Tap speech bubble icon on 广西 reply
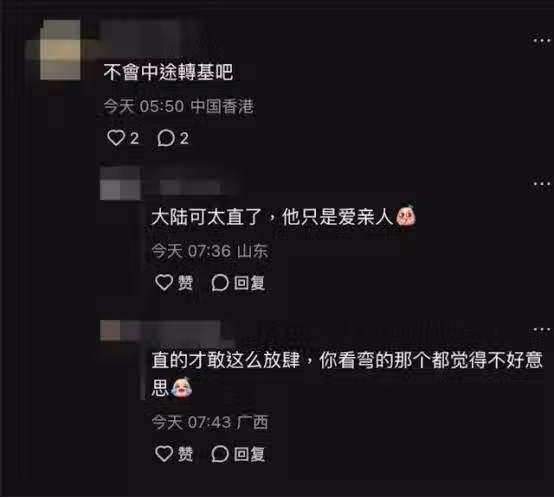 pos(220,453)
